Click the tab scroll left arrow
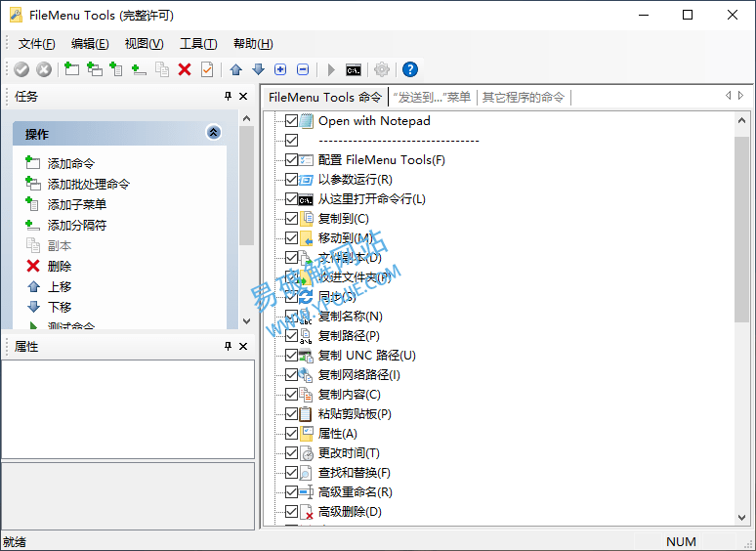756x551 pixels. pos(728,96)
